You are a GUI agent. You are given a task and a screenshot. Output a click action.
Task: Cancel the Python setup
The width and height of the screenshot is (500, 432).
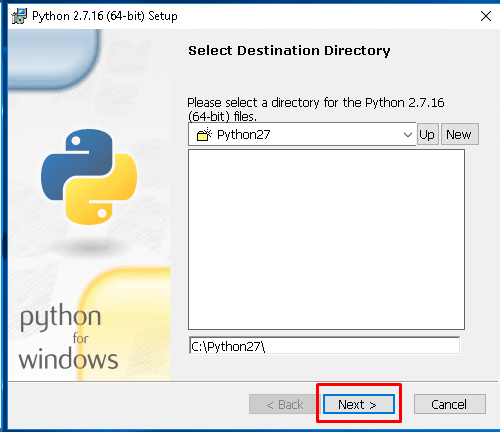tap(449, 404)
